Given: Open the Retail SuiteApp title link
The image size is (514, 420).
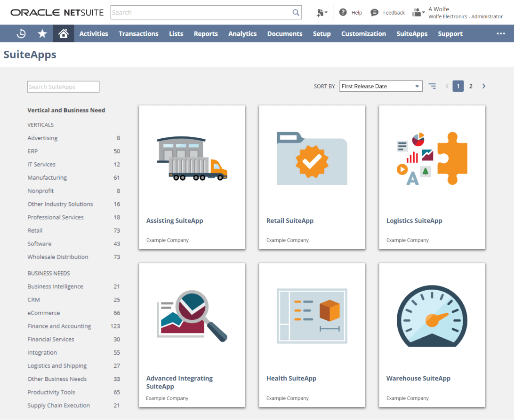Looking at the screenshot, I should pos(290,221).
